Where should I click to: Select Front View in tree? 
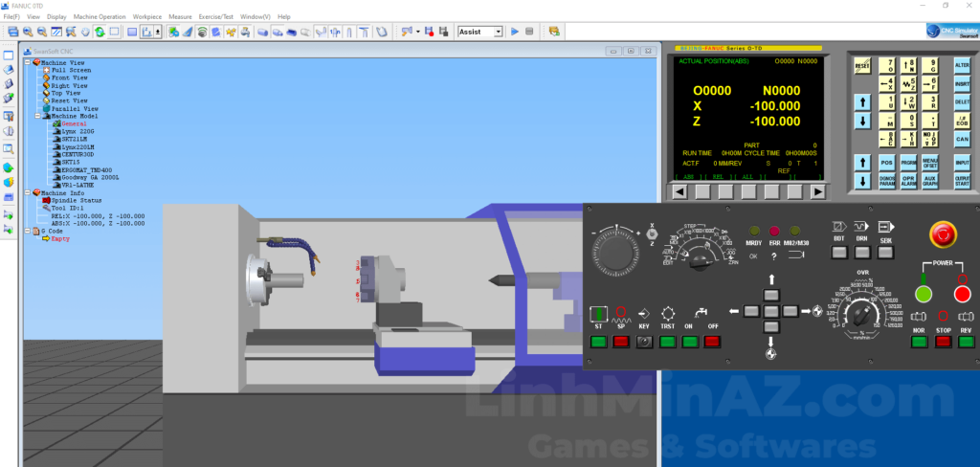click(69, 78)
